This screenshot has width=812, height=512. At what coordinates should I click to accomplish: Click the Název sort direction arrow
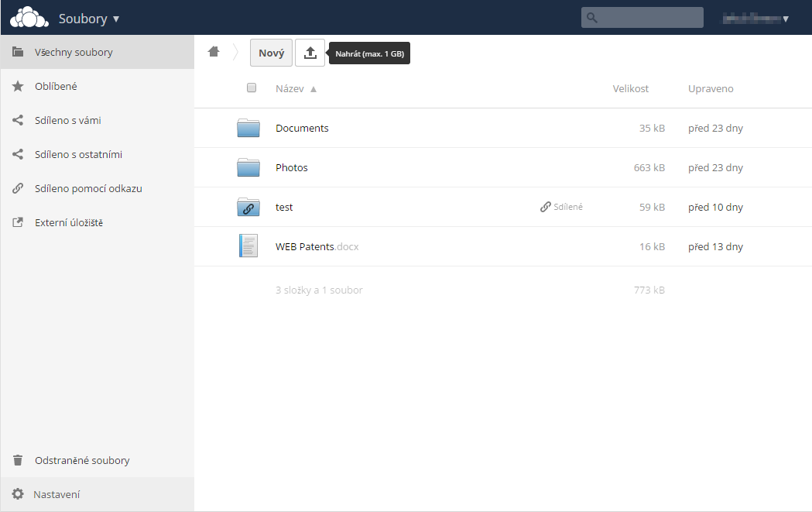click(313, 89)
